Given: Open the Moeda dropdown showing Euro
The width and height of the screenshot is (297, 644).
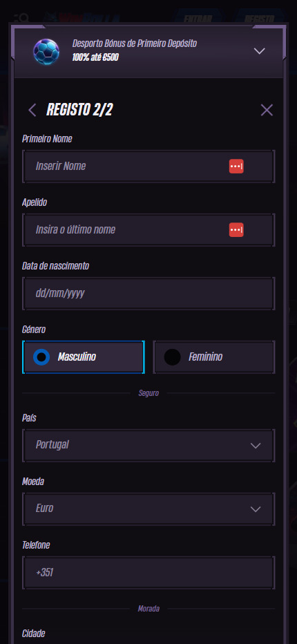Looking at the screenshot, I should (x=148, y=509).
